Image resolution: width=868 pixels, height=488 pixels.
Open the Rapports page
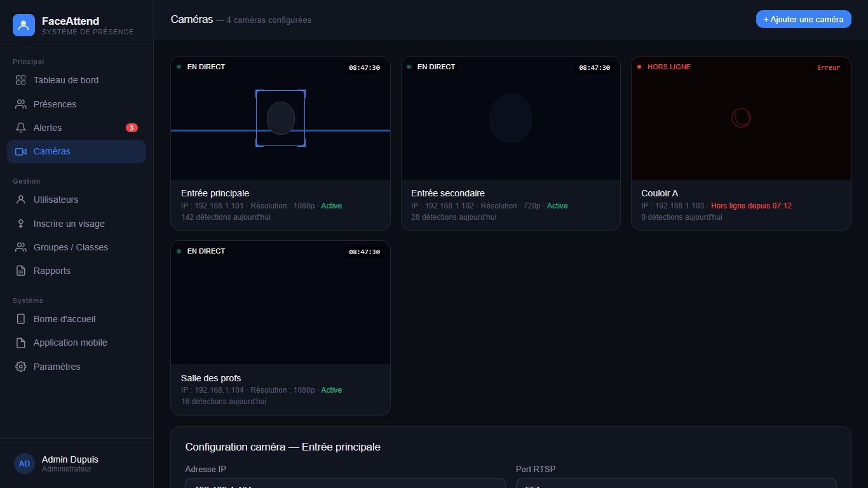point(76,271)
